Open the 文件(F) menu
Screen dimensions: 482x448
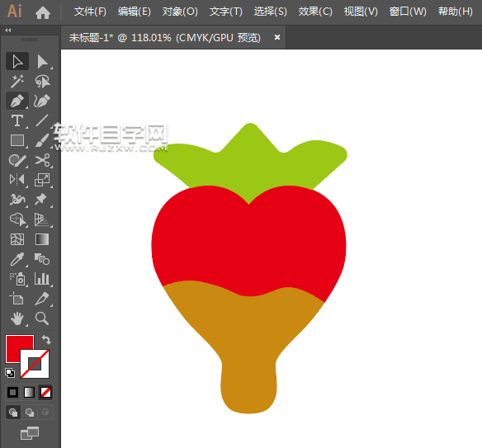90,12
